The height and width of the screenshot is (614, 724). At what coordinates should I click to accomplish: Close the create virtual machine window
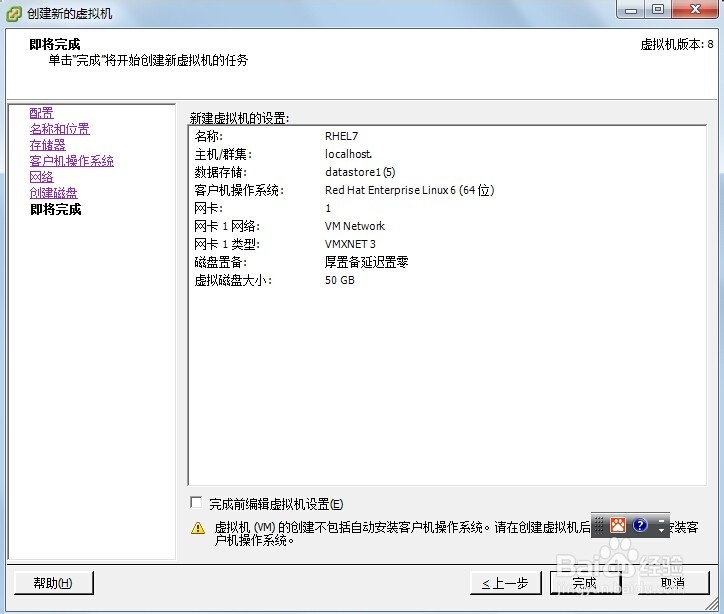tap(695, 9)
